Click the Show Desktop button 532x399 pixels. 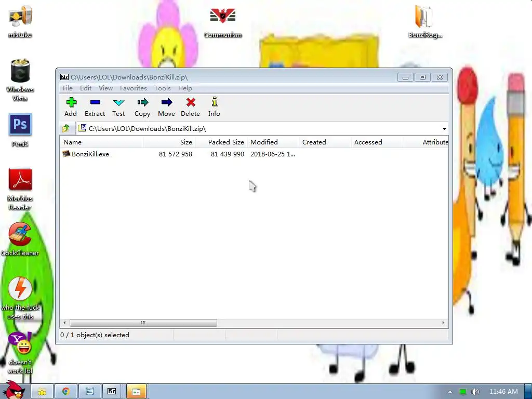(x=528, y=392)
